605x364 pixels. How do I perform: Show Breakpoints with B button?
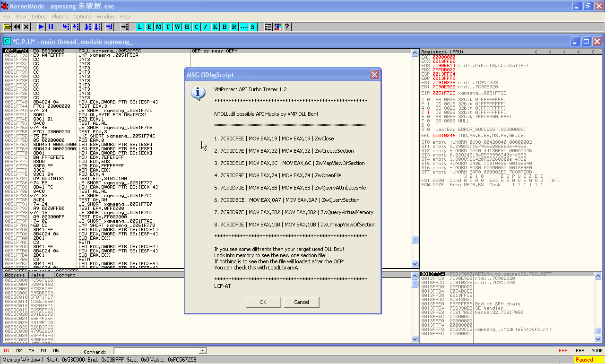(225, 27)
